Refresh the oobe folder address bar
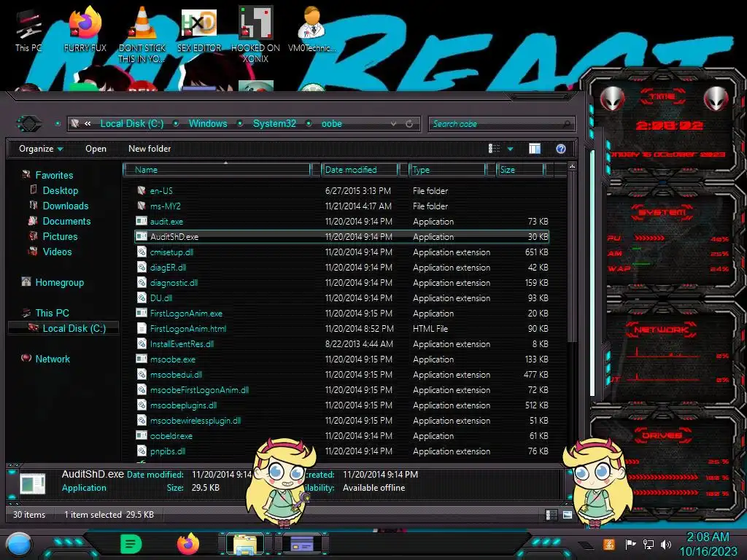The width and height of the screenshot is (747, 560). click(409, 124)
